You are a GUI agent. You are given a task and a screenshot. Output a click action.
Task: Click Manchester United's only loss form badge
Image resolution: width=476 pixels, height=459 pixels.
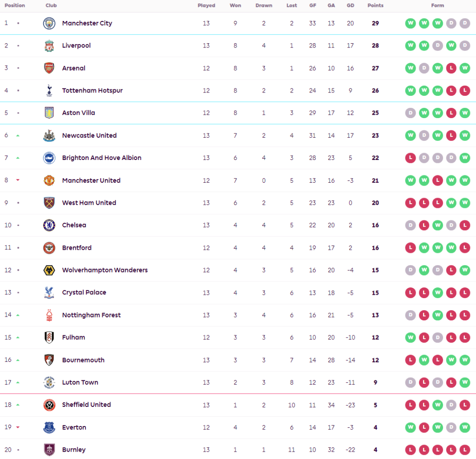point(437,180)
